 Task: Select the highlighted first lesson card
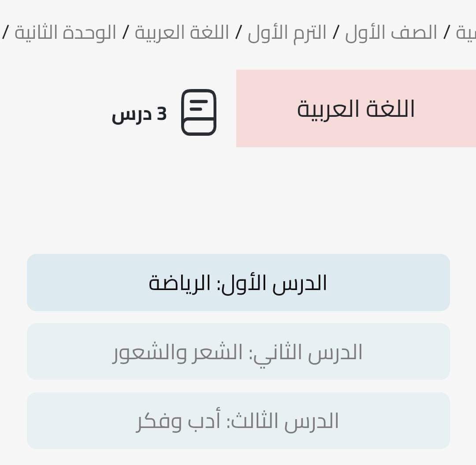coord(239,282)
